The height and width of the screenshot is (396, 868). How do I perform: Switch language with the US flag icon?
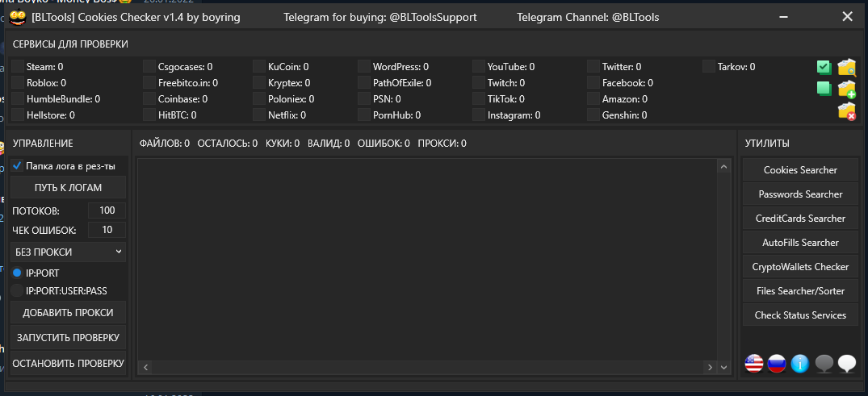coord(753,364)
